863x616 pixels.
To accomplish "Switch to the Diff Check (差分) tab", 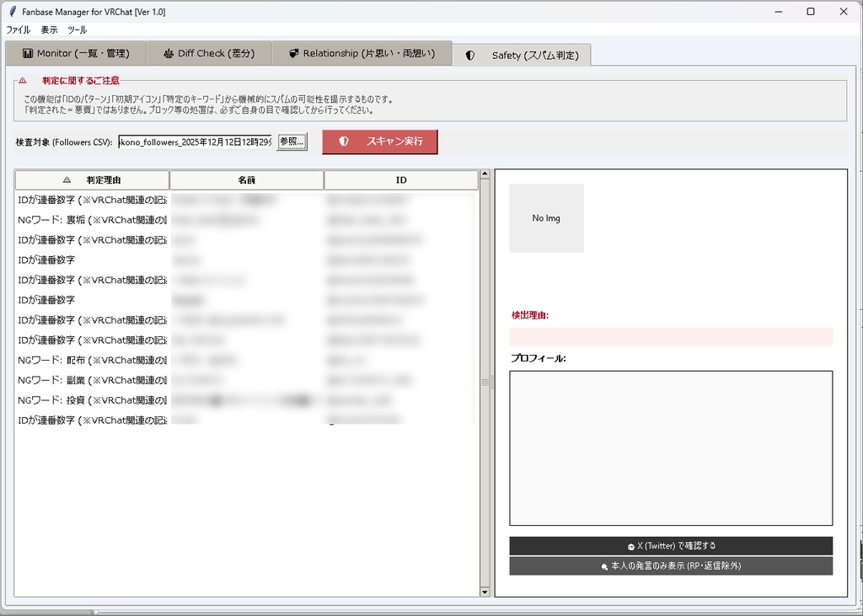I will (x=209, y=52).
